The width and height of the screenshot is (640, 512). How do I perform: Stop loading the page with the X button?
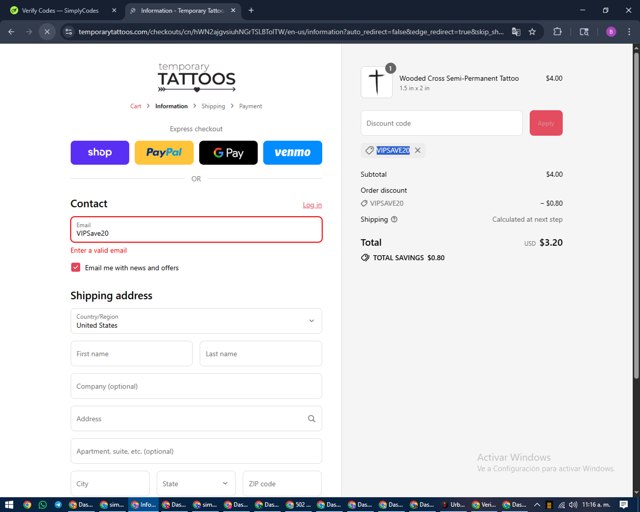pos(47,31)
